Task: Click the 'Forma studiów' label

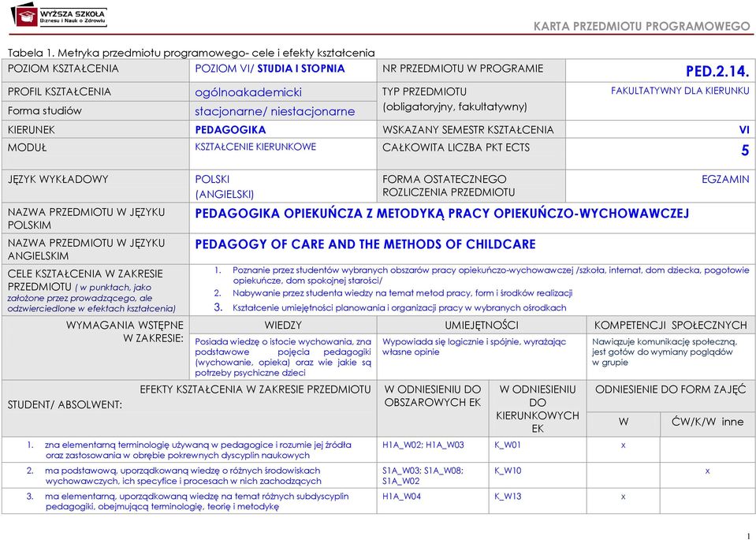Action: click(45, 111)
